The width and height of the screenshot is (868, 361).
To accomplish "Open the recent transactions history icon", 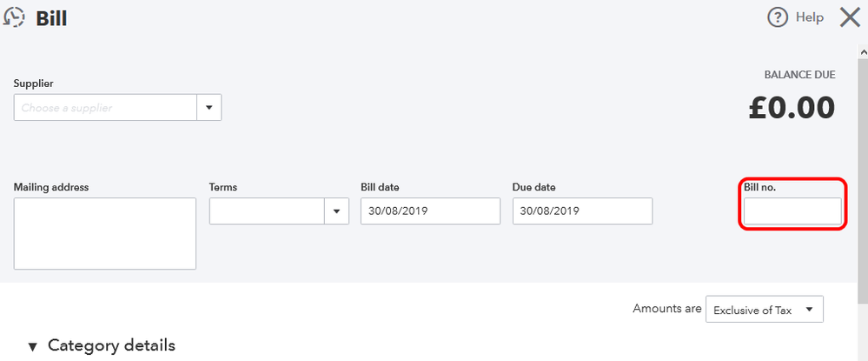I will [x=14, y=18].
